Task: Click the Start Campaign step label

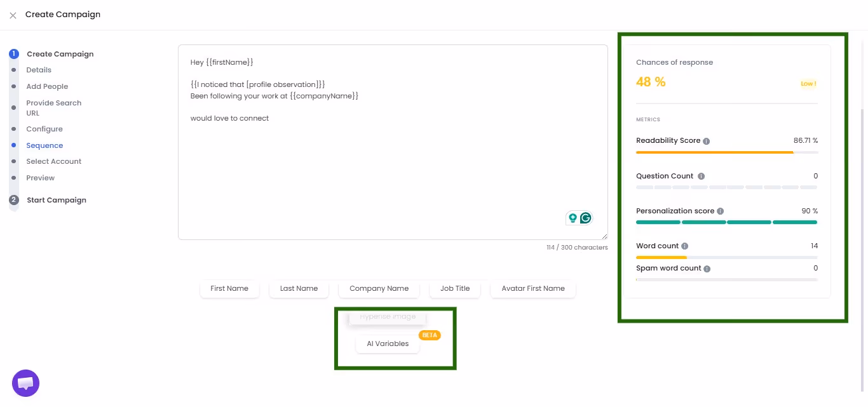Action: [x=57, y=200]
